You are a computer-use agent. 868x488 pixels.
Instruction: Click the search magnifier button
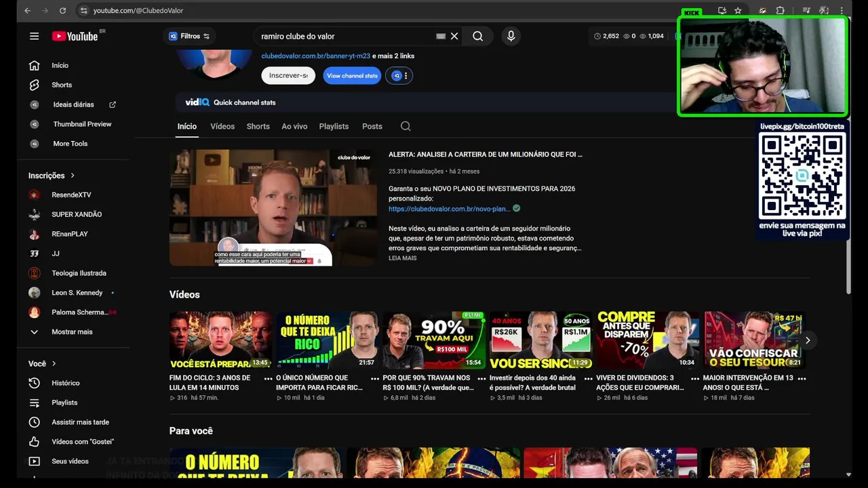point(478,36)
